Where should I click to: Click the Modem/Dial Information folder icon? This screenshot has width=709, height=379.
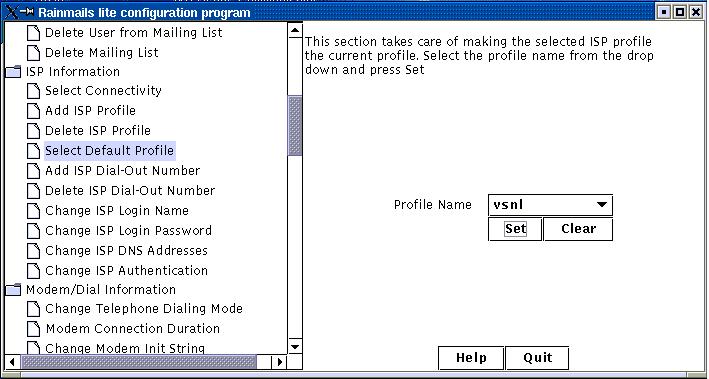(x=13, y=289)
